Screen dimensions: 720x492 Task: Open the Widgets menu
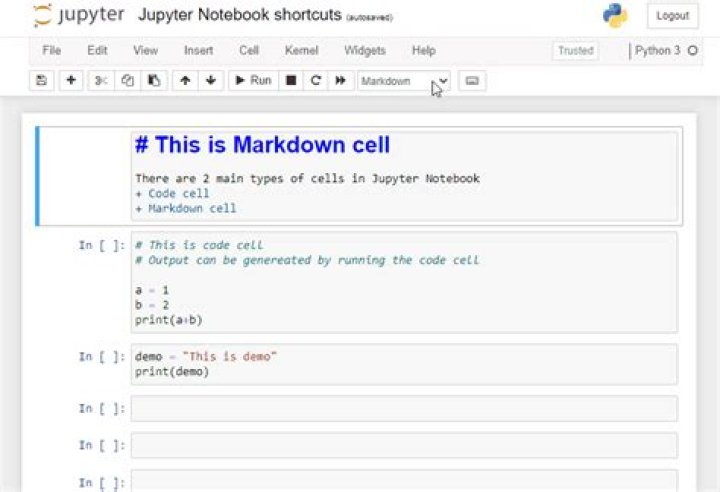364,50
